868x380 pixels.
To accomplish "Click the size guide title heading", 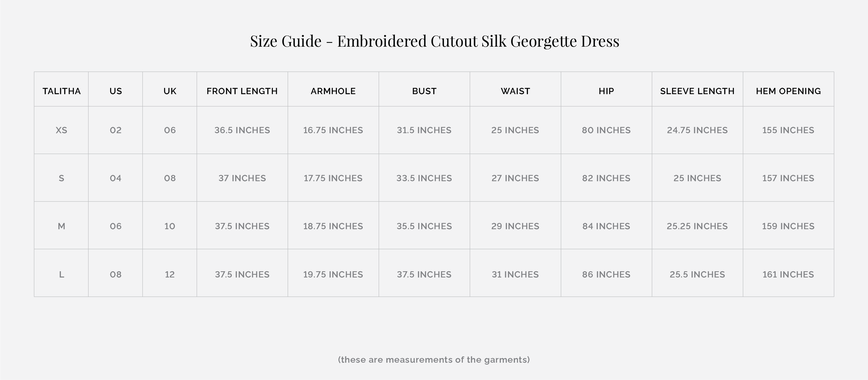I will click(434, 41).
